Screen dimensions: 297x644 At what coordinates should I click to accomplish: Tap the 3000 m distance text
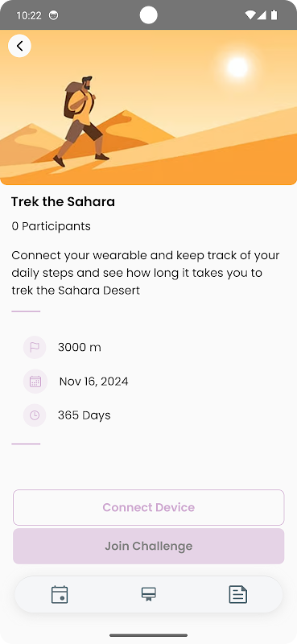pos(80,348)
